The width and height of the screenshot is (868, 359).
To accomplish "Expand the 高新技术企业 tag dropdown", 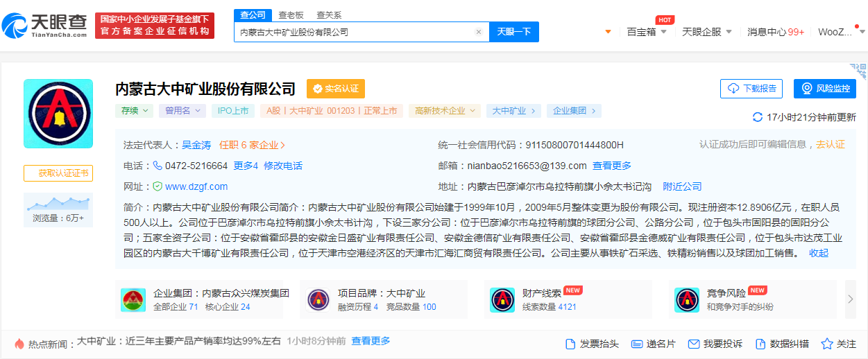I will [x=444, y=111].
